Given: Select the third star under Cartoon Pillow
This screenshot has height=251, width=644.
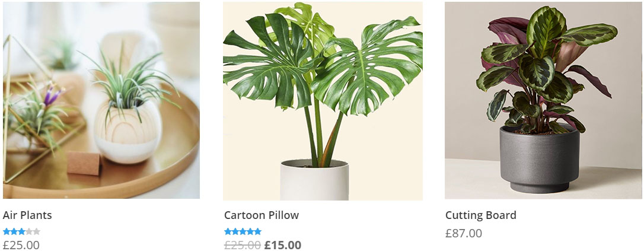Looking at the screenshot, I should click(243, 231).
